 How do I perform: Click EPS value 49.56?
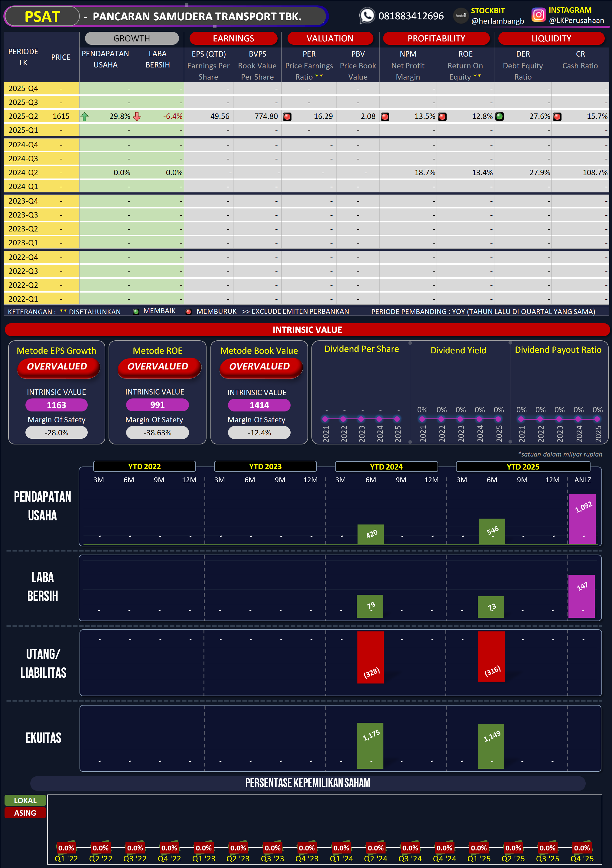click(220, 116)
